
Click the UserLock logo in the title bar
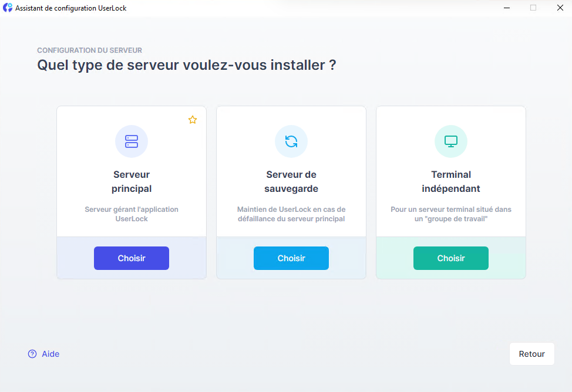[8, 8]
